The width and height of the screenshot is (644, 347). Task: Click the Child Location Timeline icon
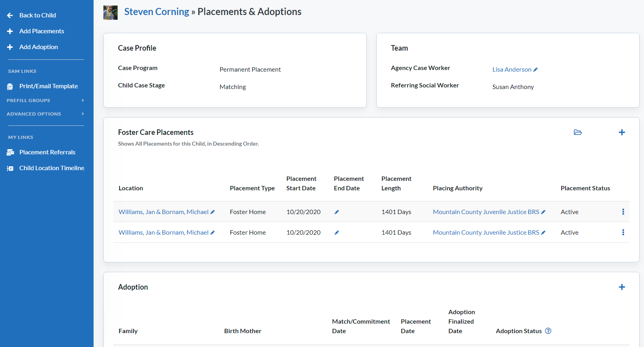(x=10, y=168)
